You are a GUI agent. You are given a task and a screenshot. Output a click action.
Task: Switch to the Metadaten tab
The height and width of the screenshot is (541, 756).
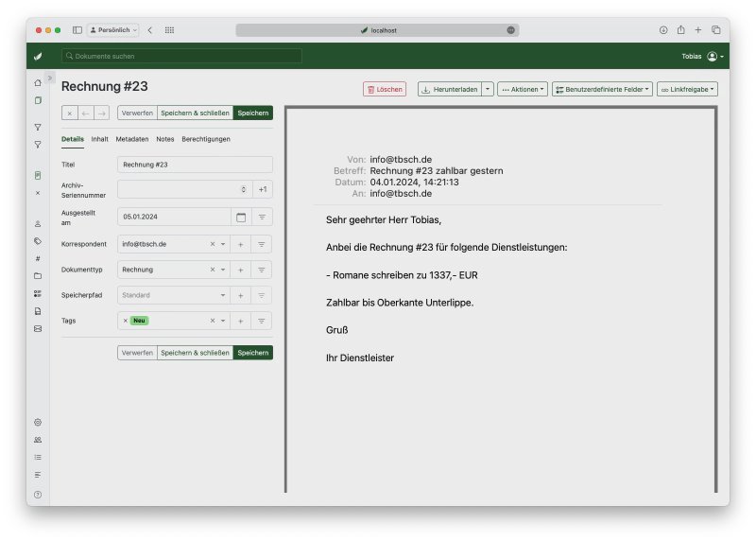pos(132,139)
